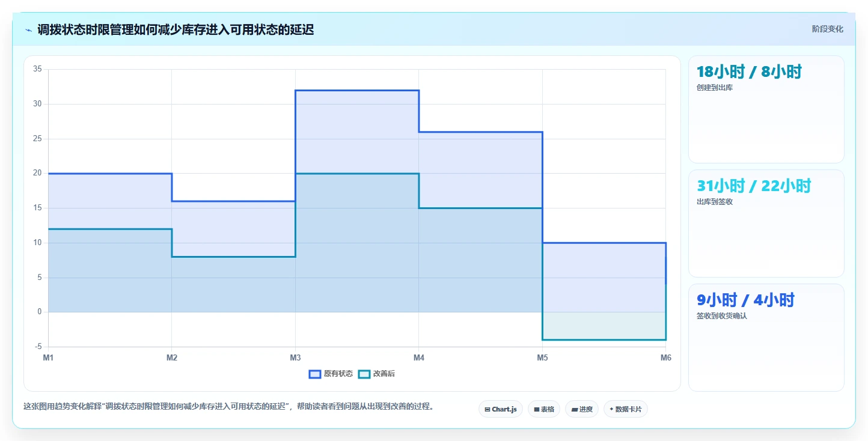Click the 原有状态 blue legend swatch
868x441 pixels.
pyautogui.click(x=315, y=374)
